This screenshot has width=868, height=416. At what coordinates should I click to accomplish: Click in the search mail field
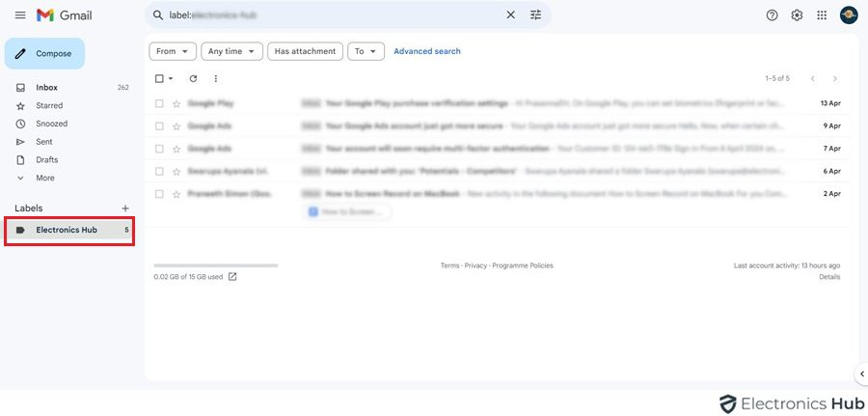pyautogui.click(x=328, y=15)
